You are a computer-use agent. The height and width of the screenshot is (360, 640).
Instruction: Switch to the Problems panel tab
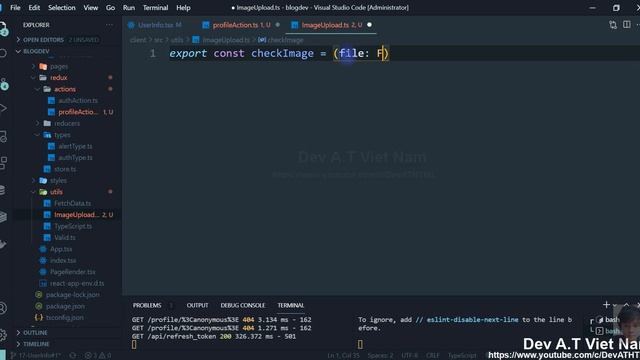click(147, 305)
